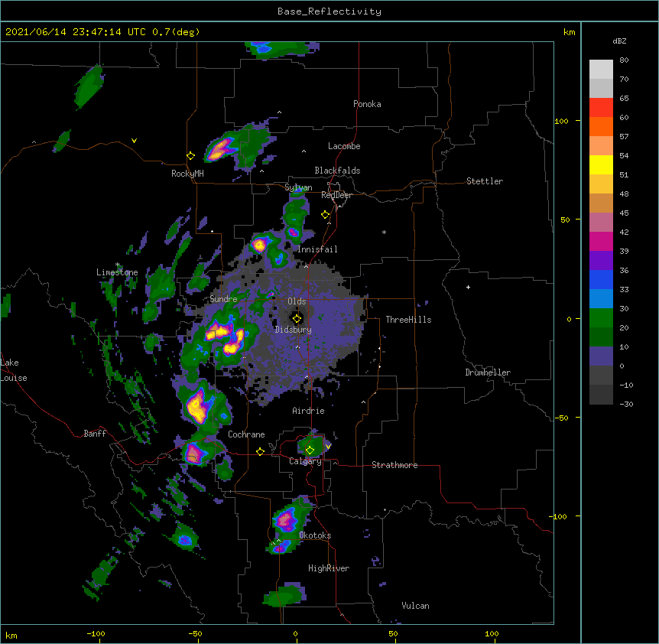
Task: Click the RedDeer label
Action: [336, 195]
